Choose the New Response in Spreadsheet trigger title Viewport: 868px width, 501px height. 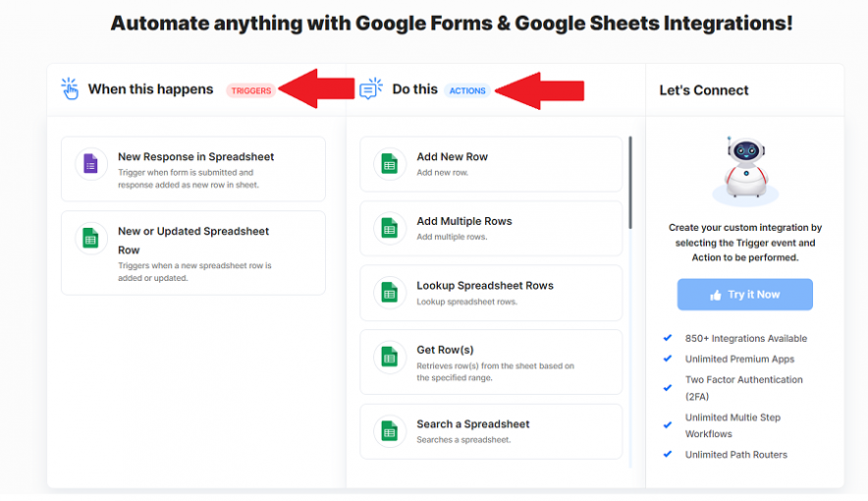(x=196, y=156)
